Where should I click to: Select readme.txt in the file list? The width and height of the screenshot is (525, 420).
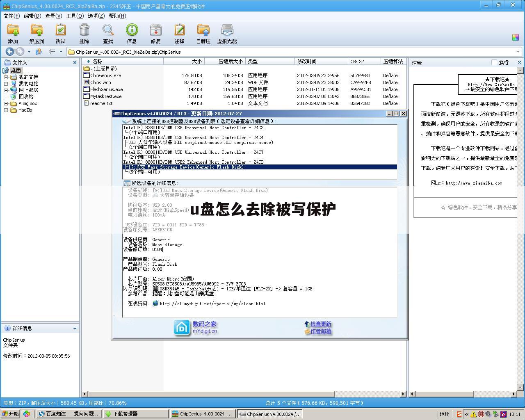point(101,103)
